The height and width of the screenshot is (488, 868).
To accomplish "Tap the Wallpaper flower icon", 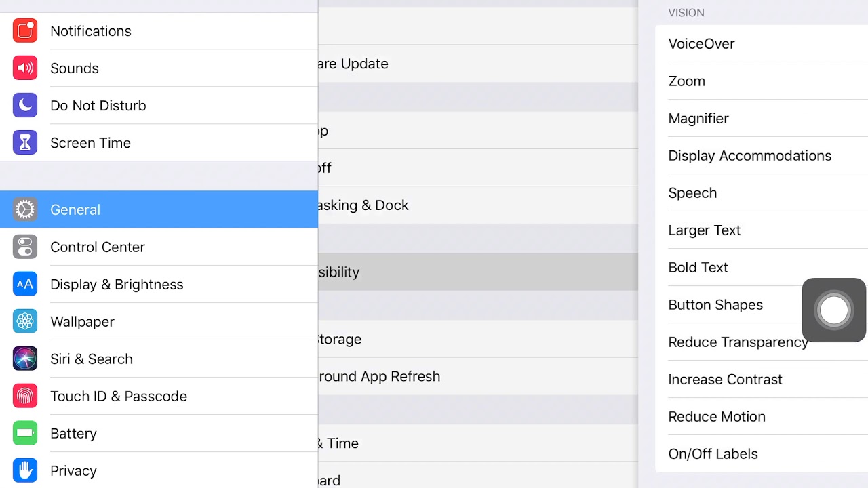I will coord(25,322).
